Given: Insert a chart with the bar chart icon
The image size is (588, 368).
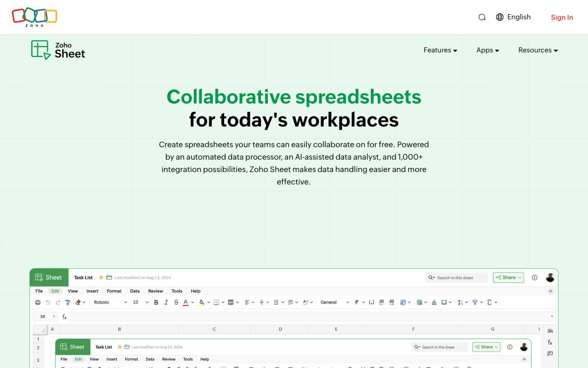Looking at the screenshot, I should click(434, 302).
